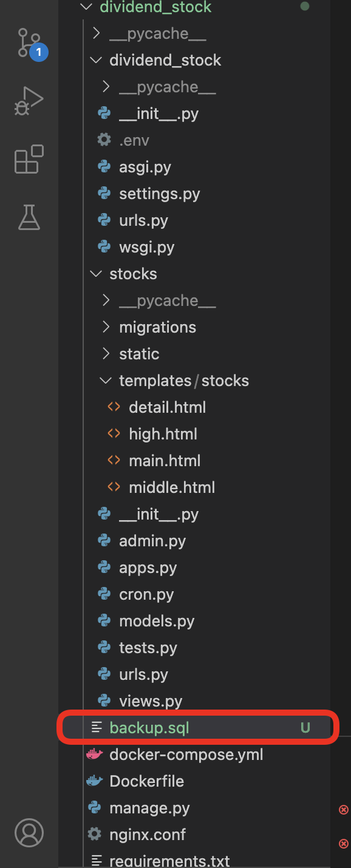The height and width of the screenshot is (868, 351).
Task: Open Run and Debug panel icon
Action: coord(29,101)
